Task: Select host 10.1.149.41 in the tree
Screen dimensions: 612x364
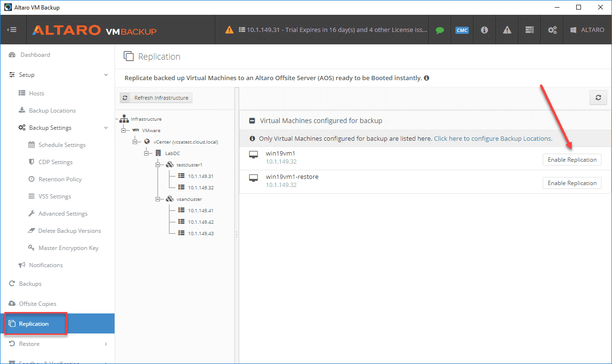Action: 200,210
